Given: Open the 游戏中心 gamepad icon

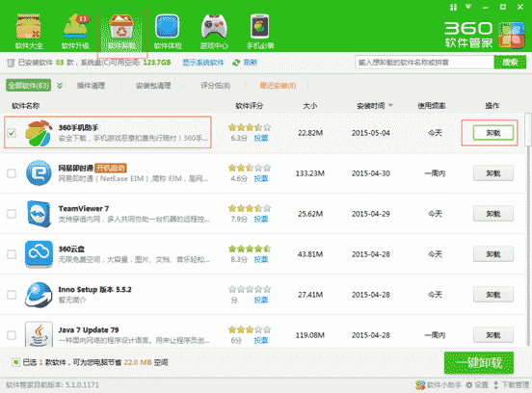Looking at the screenshot, I should 214,27.
